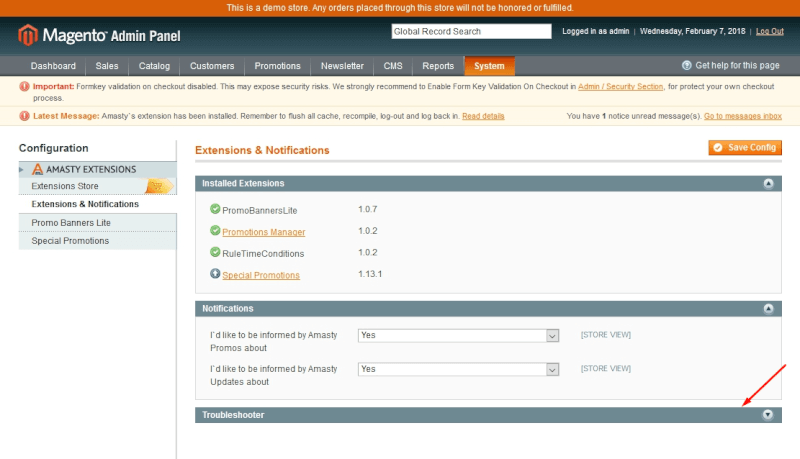Click the Amasty Updates notification label
The height and width of the screenshot is (459, 800).
pyautogui.click(x=273, y=375)
